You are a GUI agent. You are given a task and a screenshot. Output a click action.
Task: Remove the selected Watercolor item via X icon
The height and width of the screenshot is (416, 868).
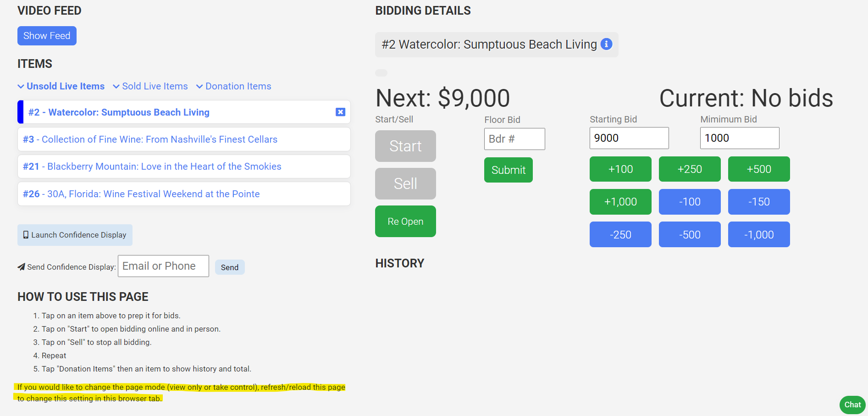340,112
